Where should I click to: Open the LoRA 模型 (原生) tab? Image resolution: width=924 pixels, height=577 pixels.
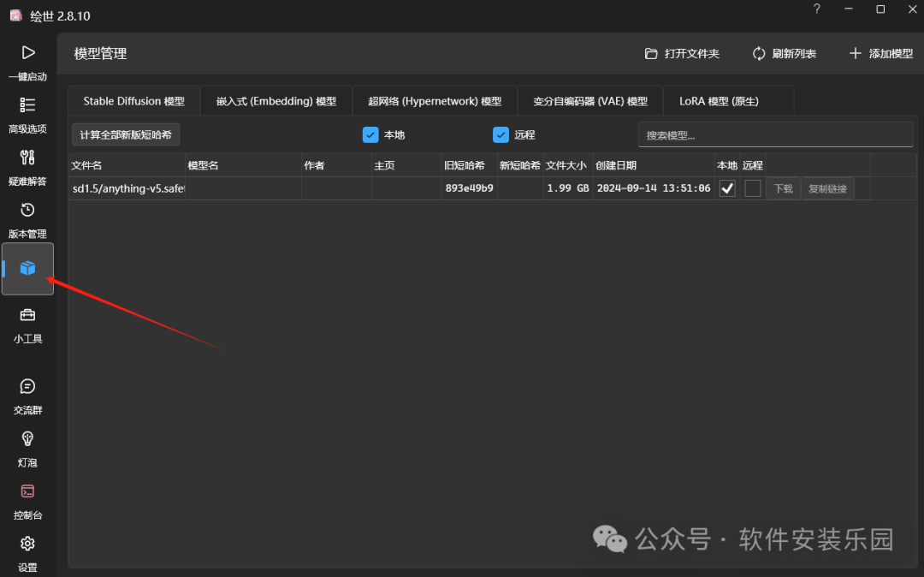click(728, 100)
